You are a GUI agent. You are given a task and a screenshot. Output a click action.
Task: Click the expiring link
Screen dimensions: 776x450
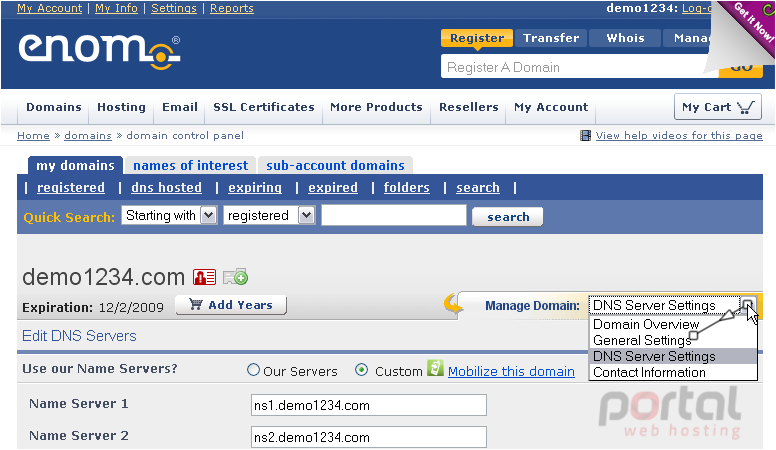pyautogui.click(x=255, y=188)
